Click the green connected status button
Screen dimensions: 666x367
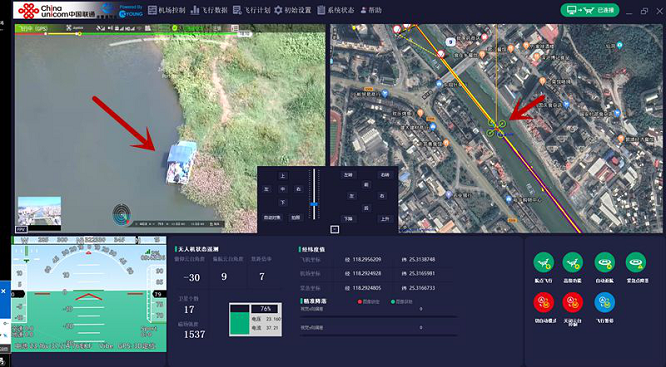point(590,10)
